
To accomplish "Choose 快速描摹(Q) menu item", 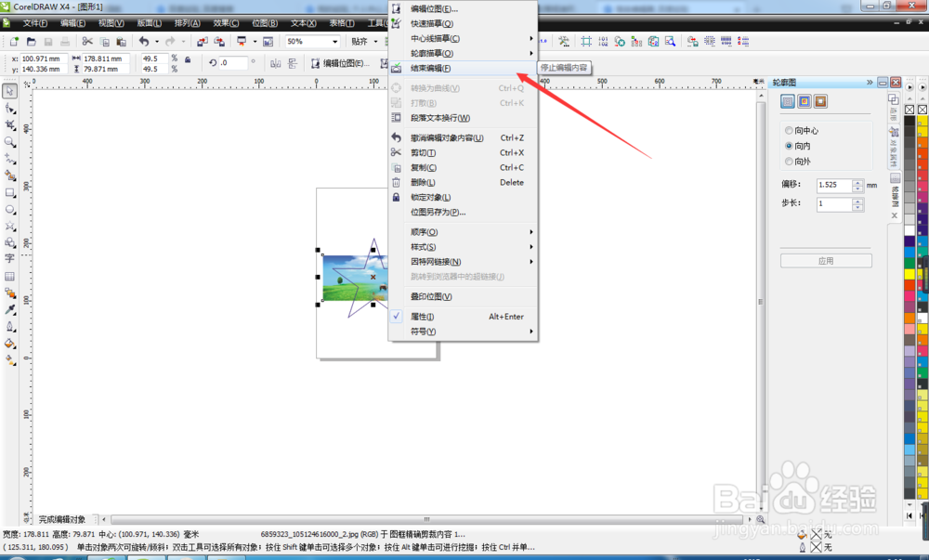I will tap(463, 23).
